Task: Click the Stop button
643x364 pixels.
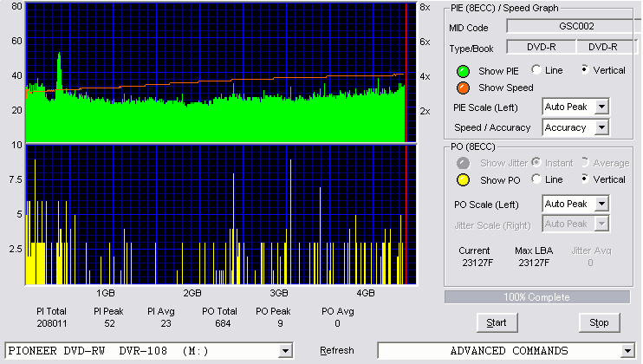Action: tap(599, 323)
